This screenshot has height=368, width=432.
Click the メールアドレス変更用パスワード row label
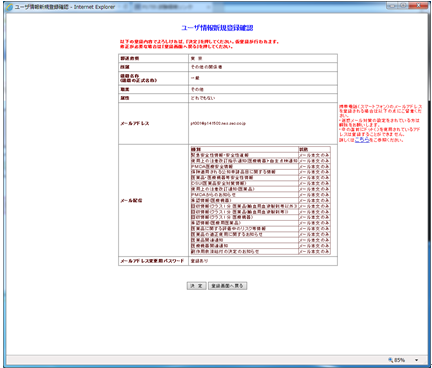point(152,261)
